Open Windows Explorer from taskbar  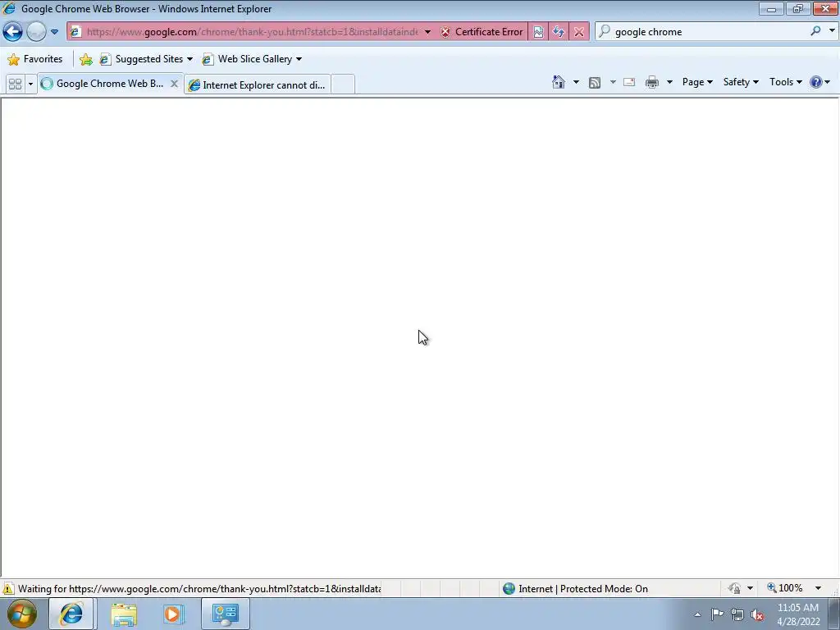[x=124, y=614]
